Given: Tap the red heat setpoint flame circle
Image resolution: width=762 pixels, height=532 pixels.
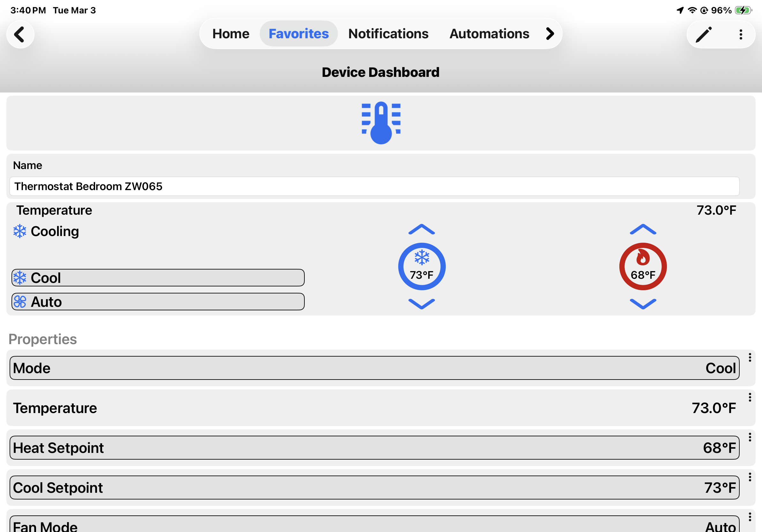Looking at the screenshot, I should [643, 266].
